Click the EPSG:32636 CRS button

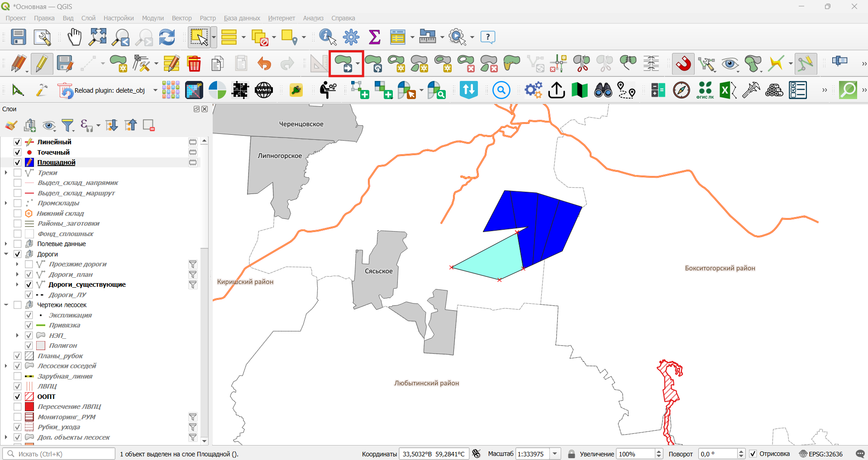821,454
